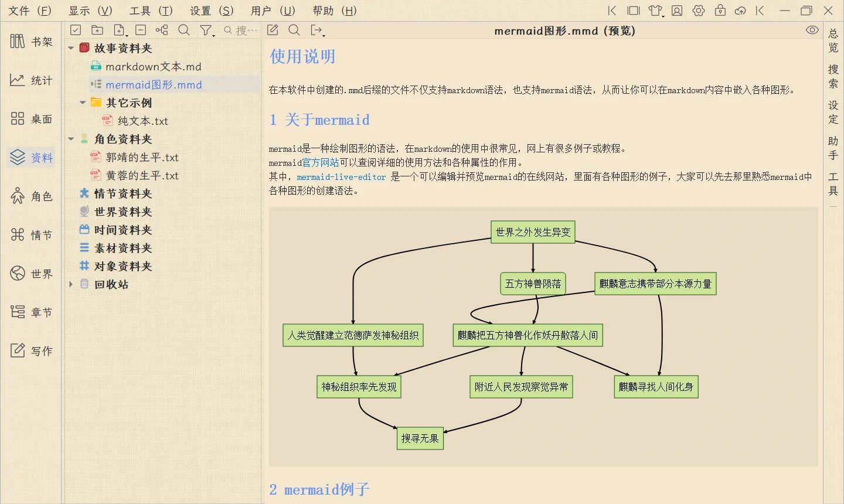Open the 统计 statistics sidebar panel
The width and height of the screenshot is (844, 504).
[31, 80]
